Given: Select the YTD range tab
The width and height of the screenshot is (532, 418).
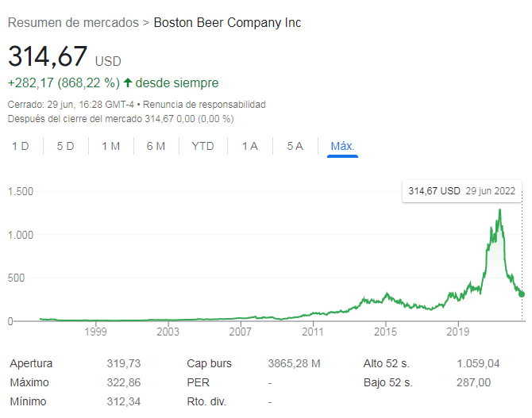Looking at the screenshot, I should pyautogui.click(x=203, y=146).
